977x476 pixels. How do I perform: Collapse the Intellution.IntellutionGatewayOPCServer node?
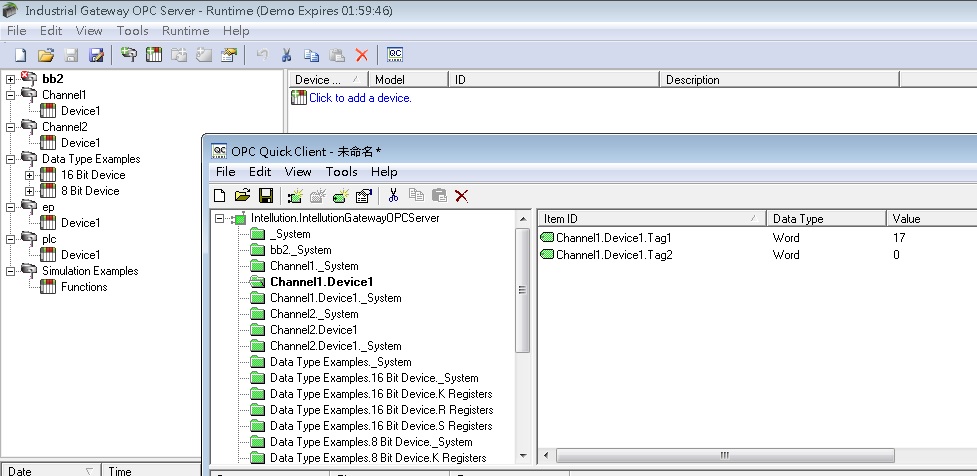tap(220, 218)
